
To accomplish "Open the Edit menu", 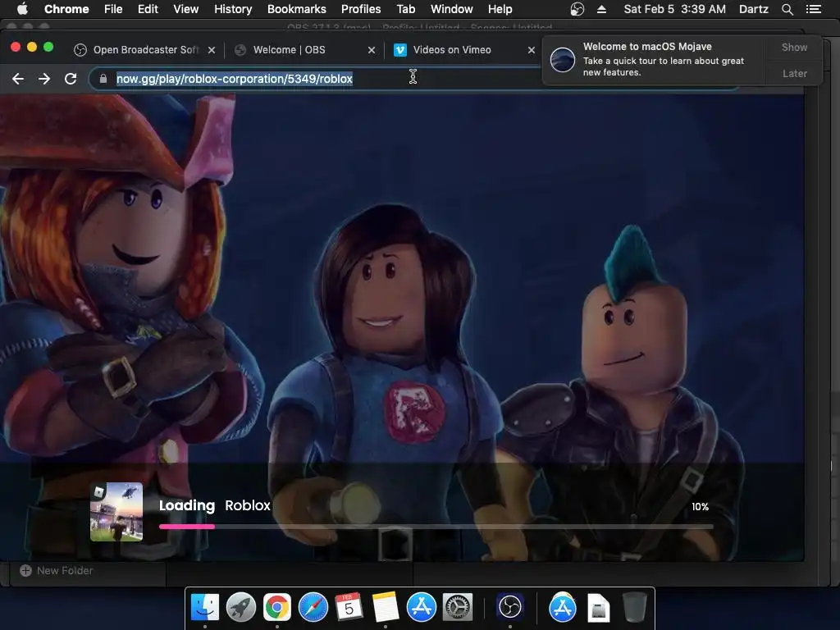I will (x=148, y=9).
